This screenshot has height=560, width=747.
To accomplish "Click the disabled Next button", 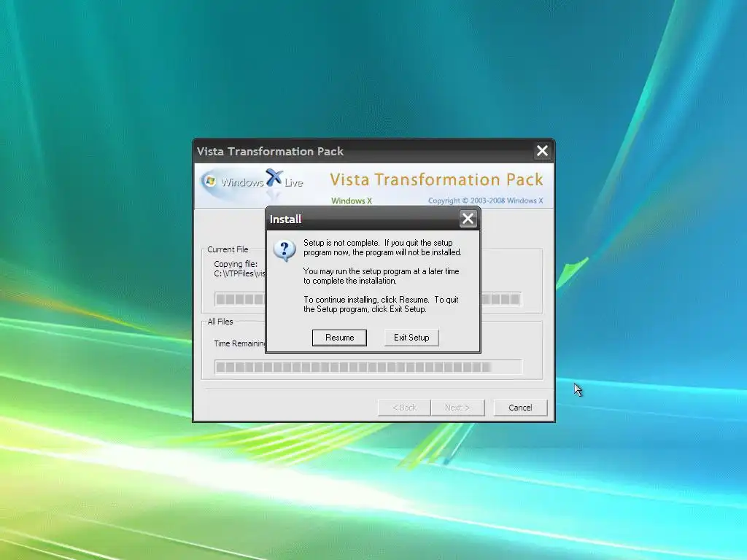I will click(457, 408).
